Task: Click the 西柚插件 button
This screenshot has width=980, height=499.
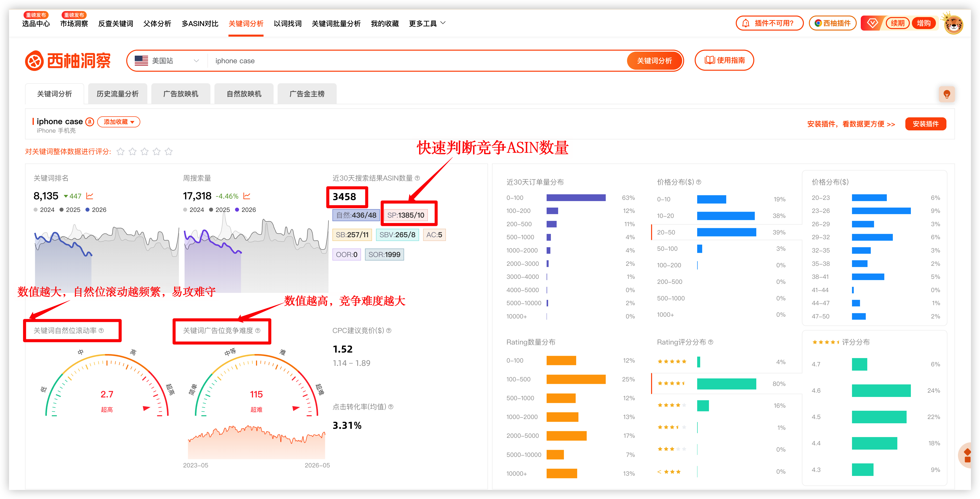Action: point(832,23)
